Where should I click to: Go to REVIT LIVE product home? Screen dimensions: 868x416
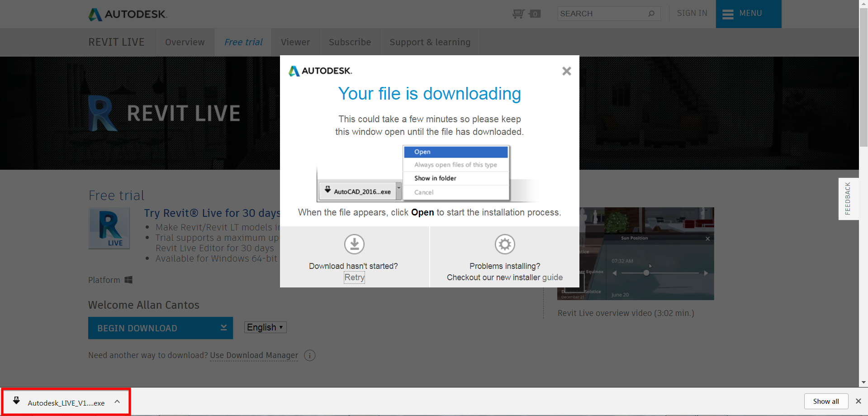tap(116, 42)
